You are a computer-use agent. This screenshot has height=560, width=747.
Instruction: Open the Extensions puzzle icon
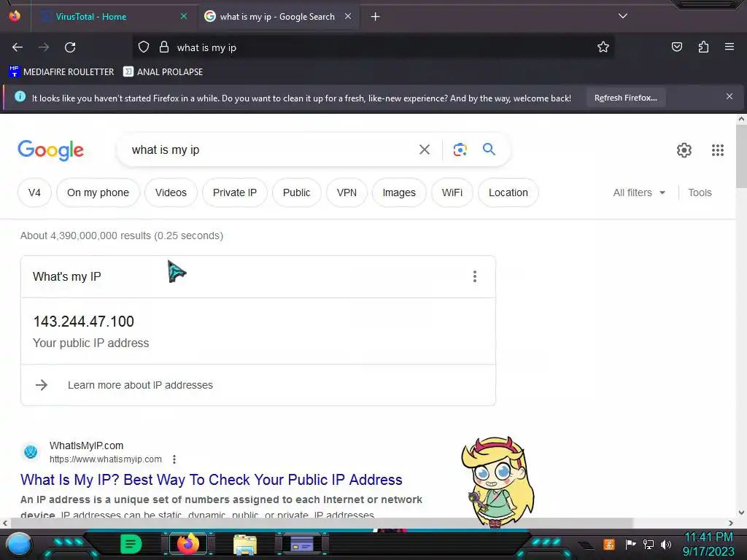[703, 47]
